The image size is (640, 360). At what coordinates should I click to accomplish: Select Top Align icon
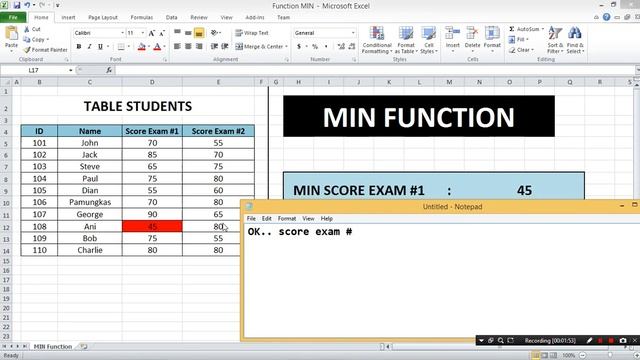click(x=177, y=33)
